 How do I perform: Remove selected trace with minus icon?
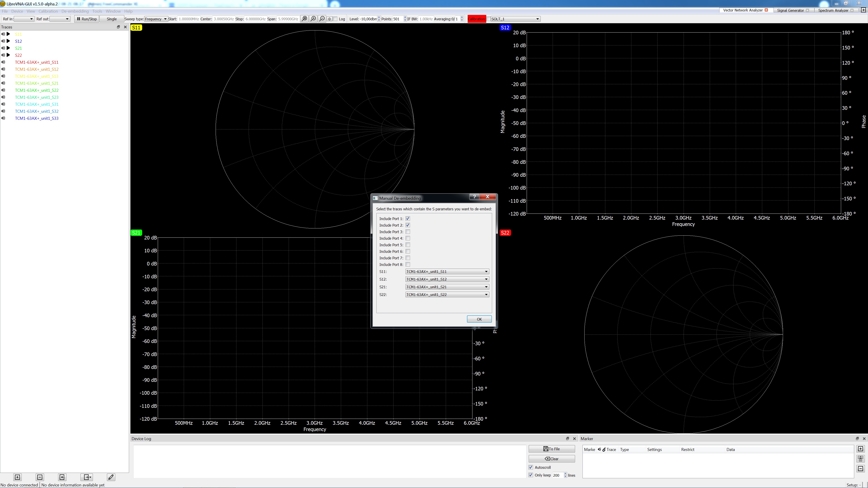(40, 477)
